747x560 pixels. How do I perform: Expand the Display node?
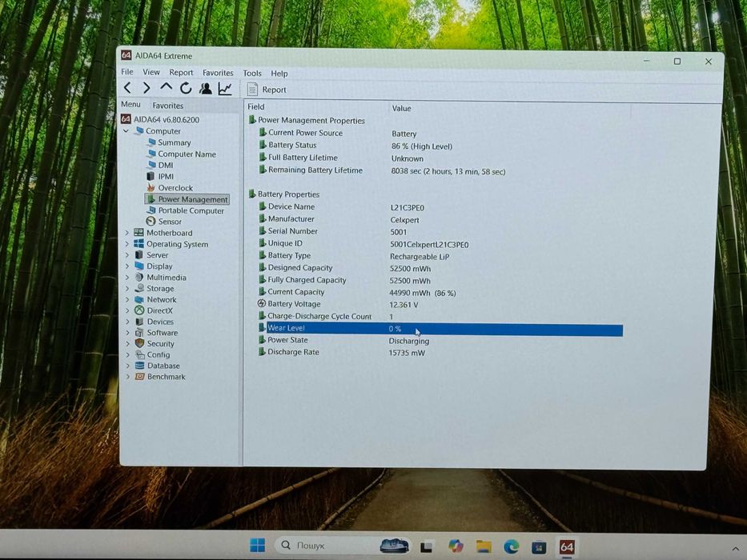[x=127, y=266]
